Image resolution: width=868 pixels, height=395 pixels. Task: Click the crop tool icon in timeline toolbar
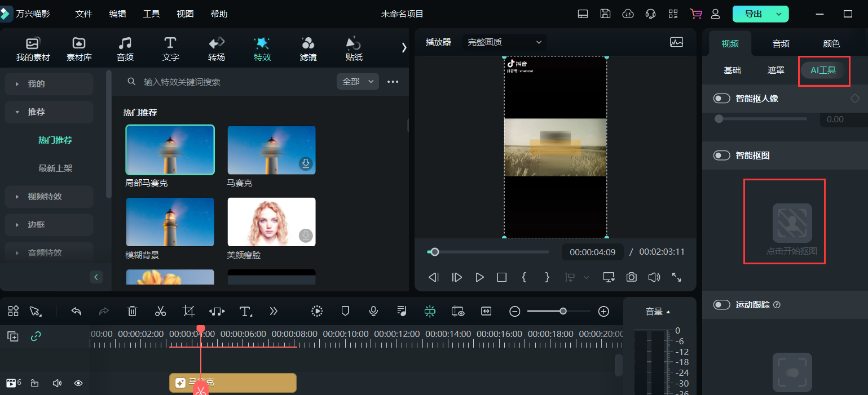188,311
